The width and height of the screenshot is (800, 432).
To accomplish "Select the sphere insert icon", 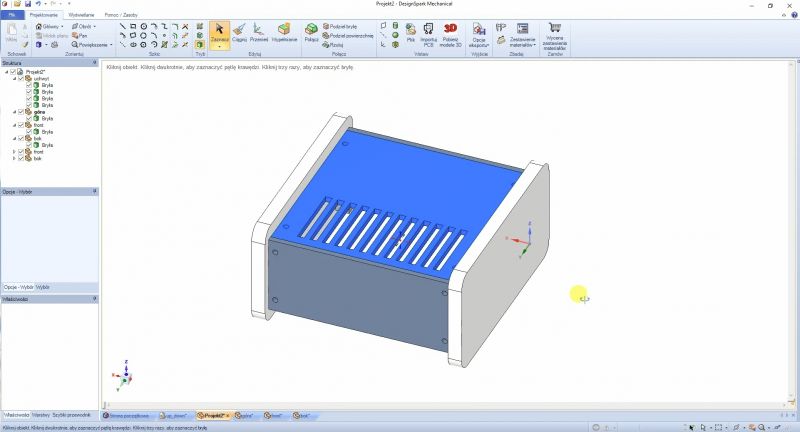I will (395, 35).
